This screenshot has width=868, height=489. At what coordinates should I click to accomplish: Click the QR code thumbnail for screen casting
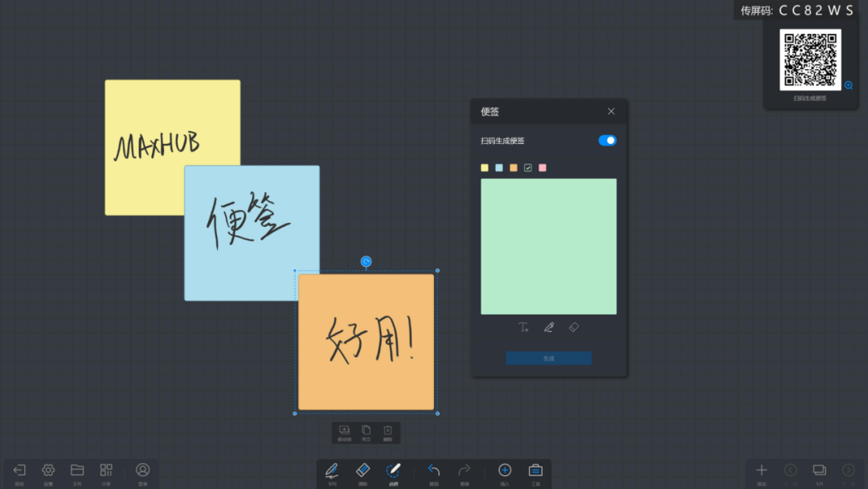(811, 59)
